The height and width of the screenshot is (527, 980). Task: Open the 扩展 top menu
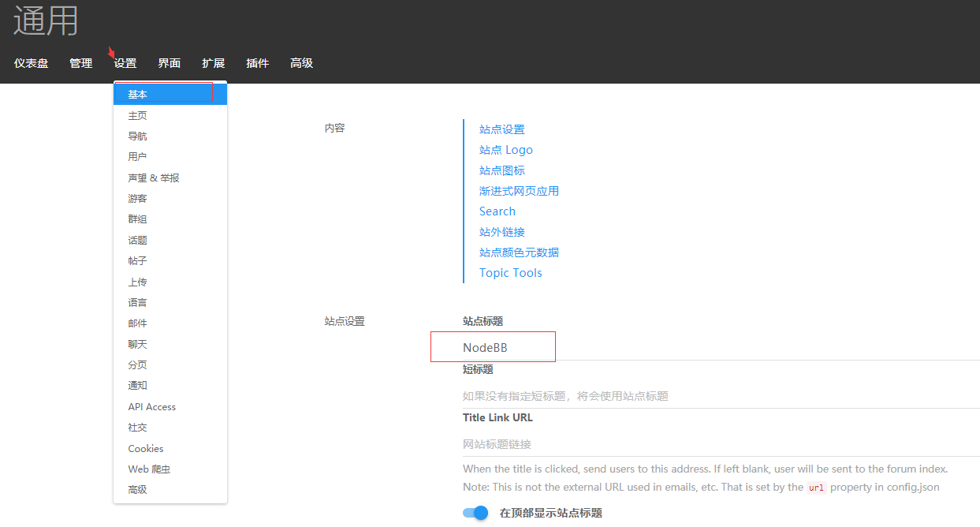[213, 63]
